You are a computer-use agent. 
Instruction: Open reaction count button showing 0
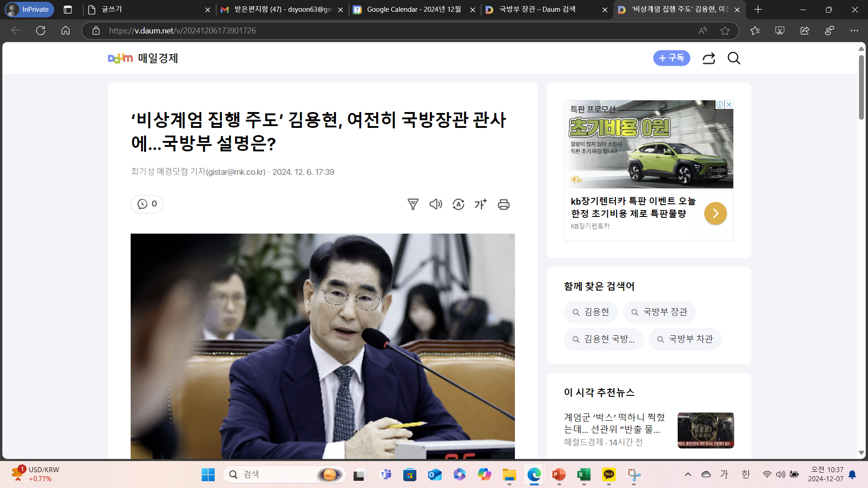(147, 204)
